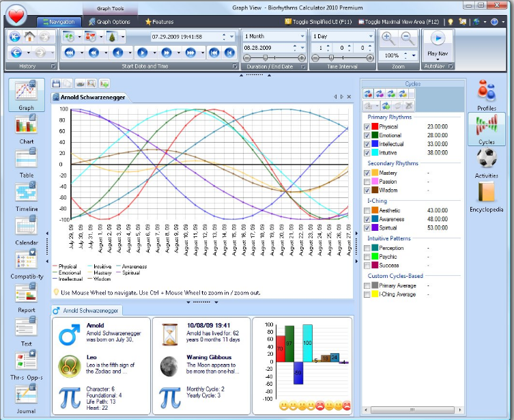Click the Graph Tools contextual tab header

[110, 8]
